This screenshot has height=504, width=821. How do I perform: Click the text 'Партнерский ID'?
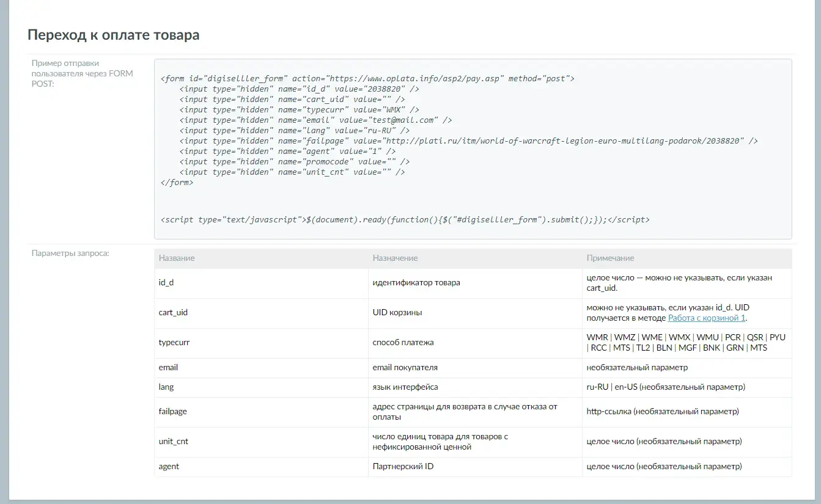pyautogui.click(x=403, y=467)
